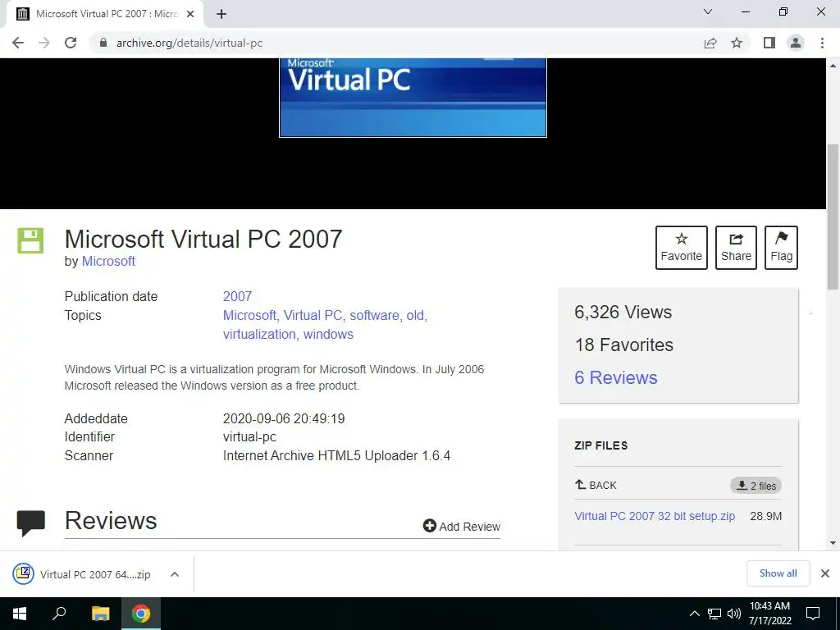Click the Microsoft Virtual PC 2007 heading
Screen dimensions: 840x630
coord(203,239)
